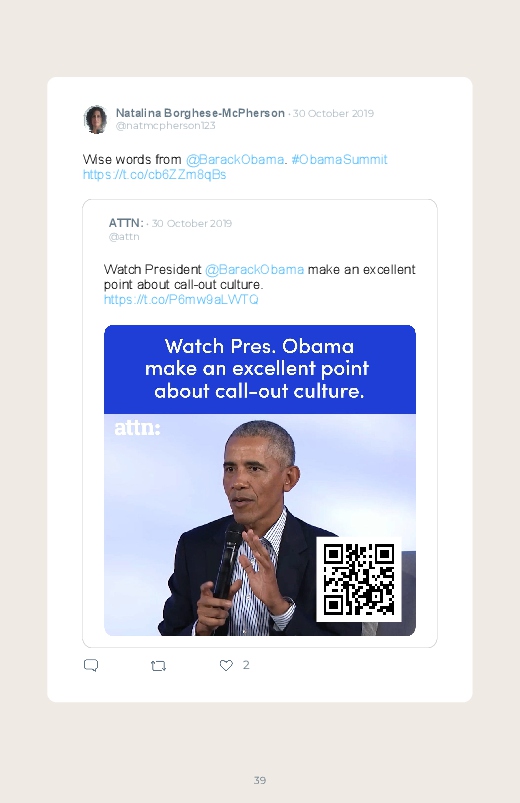Viewport: 520px width, 803px height.
Task: Open the ATTN: account name
Action: pyautogui.click(x=126, y=223)
